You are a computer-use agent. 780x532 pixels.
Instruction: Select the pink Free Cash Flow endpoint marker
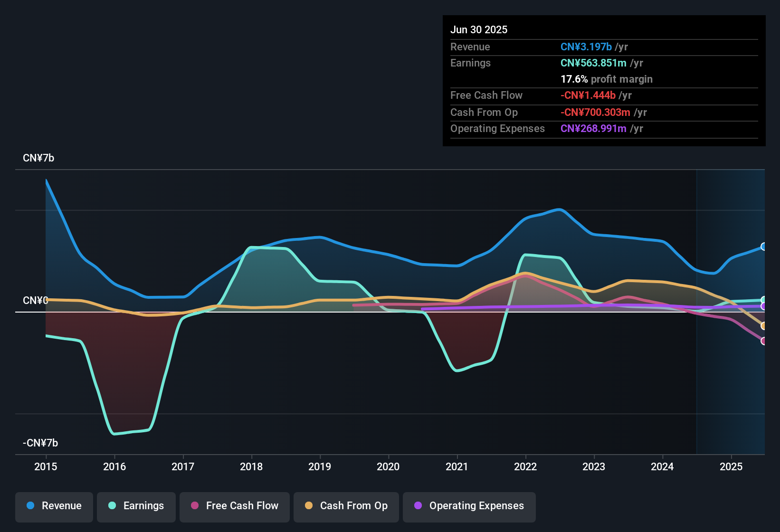(x=764, y=341)
